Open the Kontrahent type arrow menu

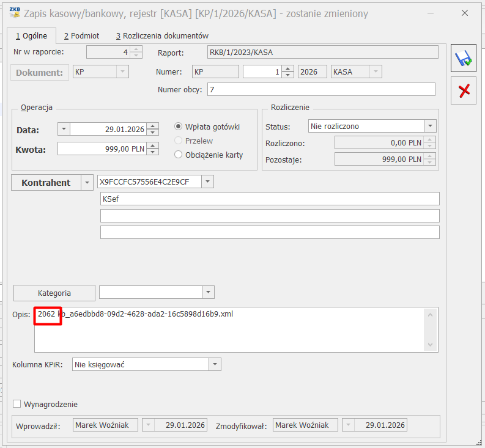click(87, 183)
